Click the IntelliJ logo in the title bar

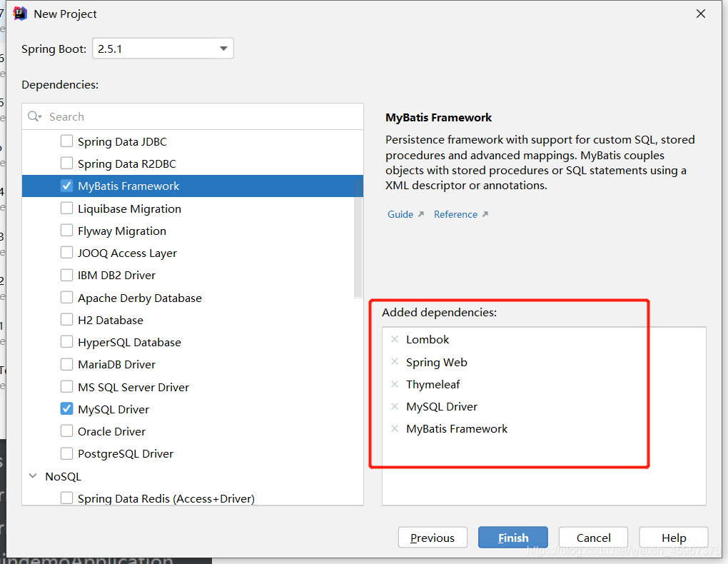click(x=20, y=13)
